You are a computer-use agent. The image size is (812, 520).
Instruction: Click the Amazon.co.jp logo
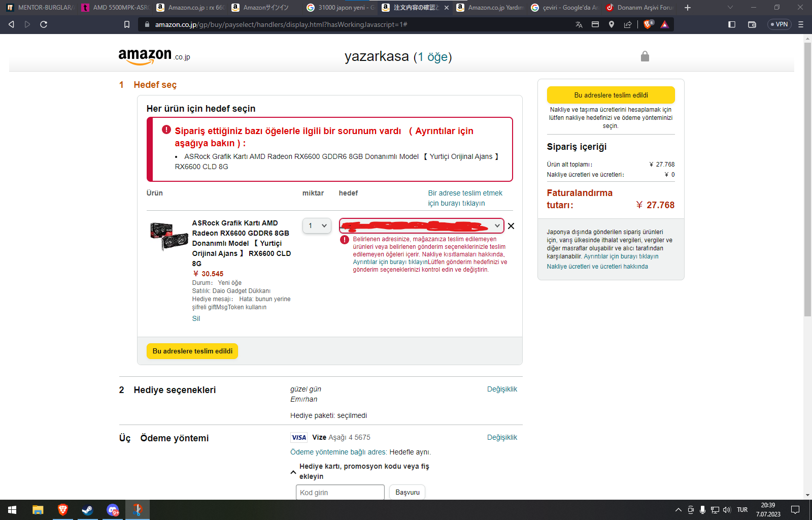point(154,56)
